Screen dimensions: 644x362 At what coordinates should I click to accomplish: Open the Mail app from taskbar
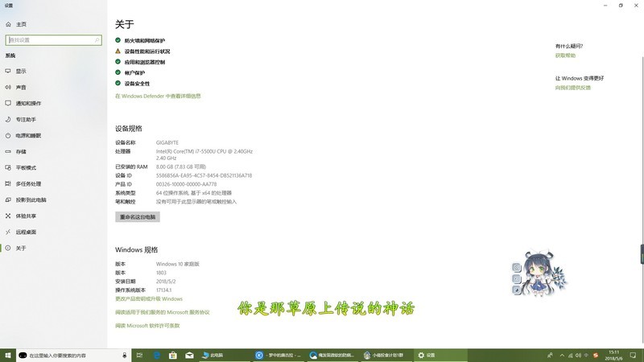(x=189, y=355)
